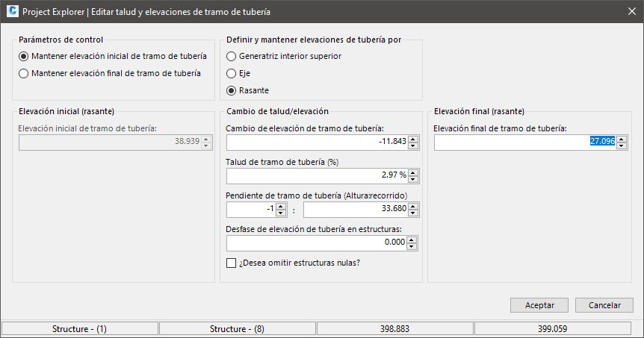Increase Cambio de elevación value with up arrow
644x338 pixels.
tap(412, 138)
